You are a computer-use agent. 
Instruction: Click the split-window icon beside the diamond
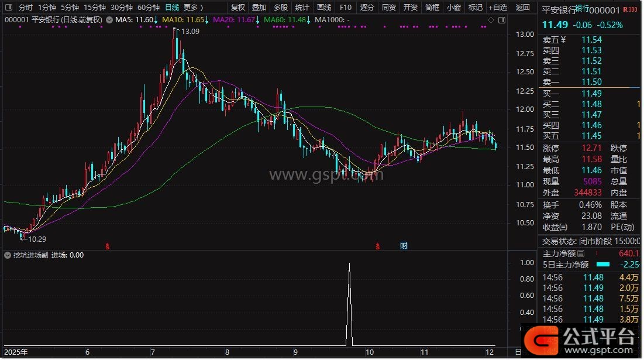click(502, 20)
